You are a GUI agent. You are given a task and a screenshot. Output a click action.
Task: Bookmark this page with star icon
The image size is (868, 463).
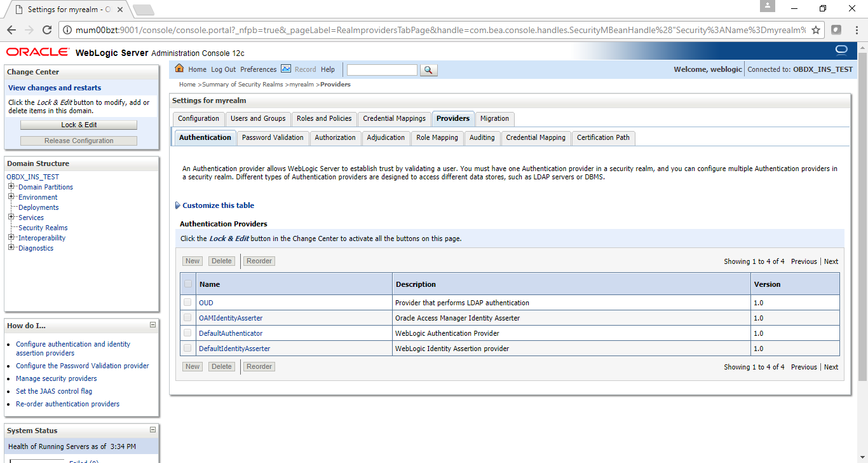816,30
